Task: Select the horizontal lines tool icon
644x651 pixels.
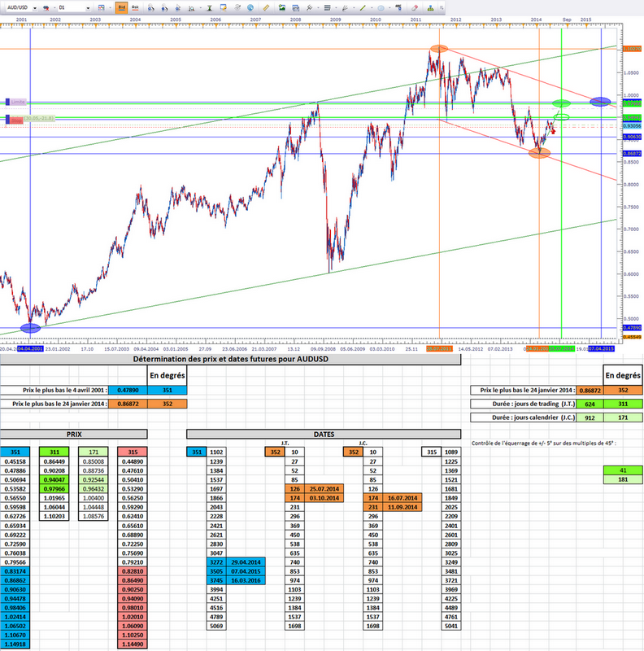Action: 327,8
